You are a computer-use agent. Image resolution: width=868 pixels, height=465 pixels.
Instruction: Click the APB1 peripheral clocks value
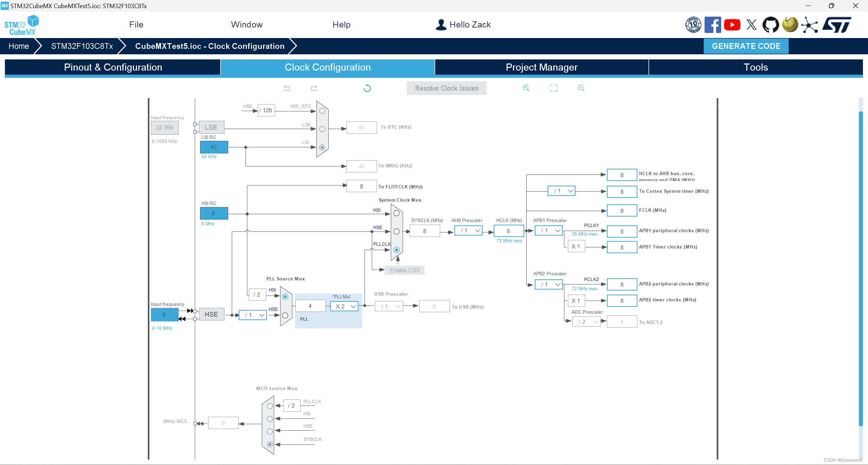coord(622,231)
